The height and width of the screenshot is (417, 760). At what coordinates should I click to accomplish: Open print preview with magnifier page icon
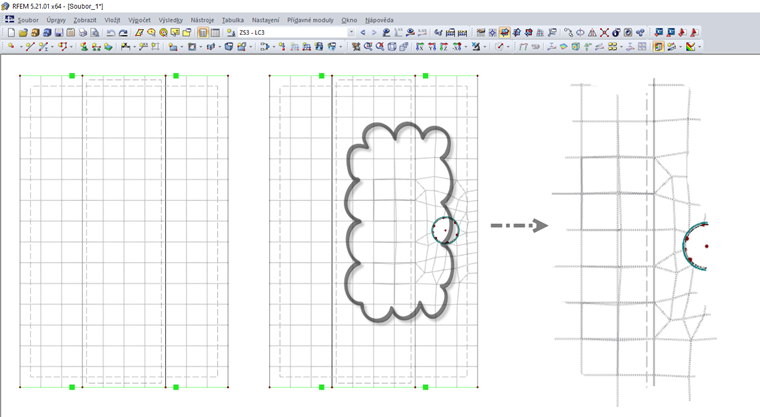[x=95, y=32]
